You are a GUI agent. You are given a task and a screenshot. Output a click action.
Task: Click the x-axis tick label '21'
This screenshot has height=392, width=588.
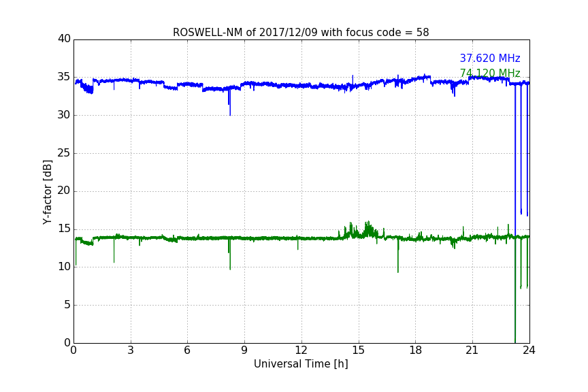[472, 350]
